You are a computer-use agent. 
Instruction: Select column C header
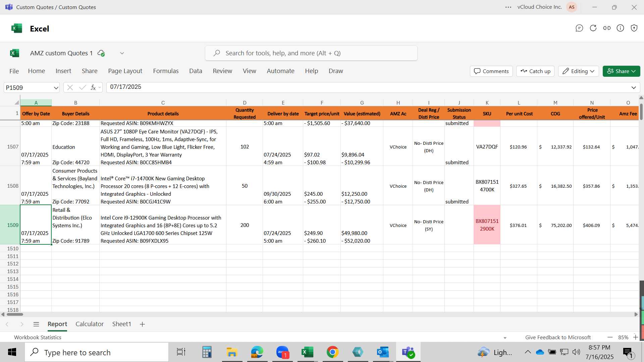(163, 103)
